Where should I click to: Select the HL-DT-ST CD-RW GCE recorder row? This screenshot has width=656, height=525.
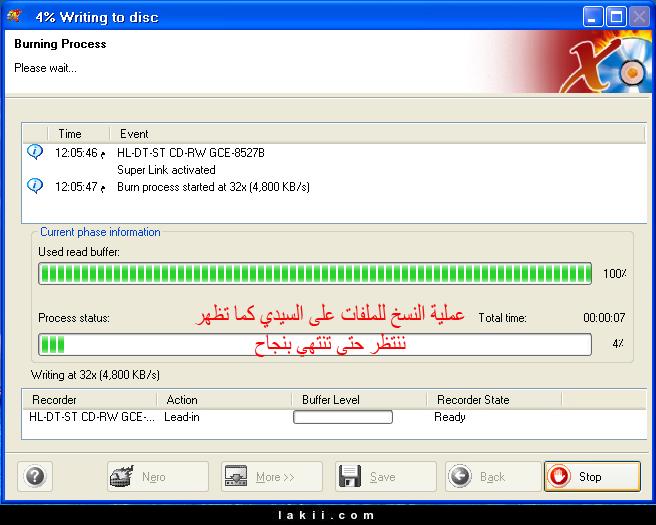pos(334,417)
